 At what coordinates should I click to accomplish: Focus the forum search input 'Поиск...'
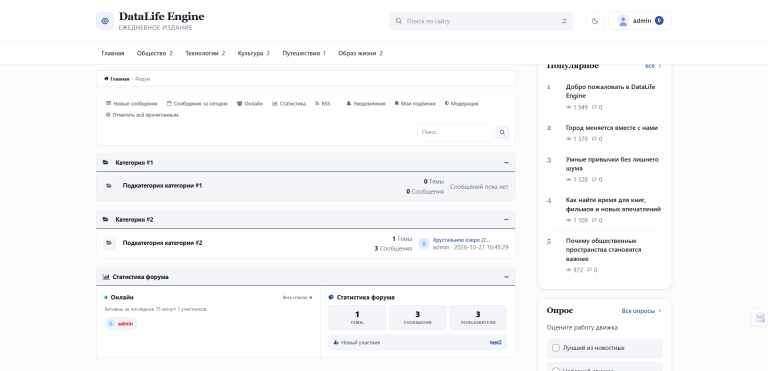[455, 132]
